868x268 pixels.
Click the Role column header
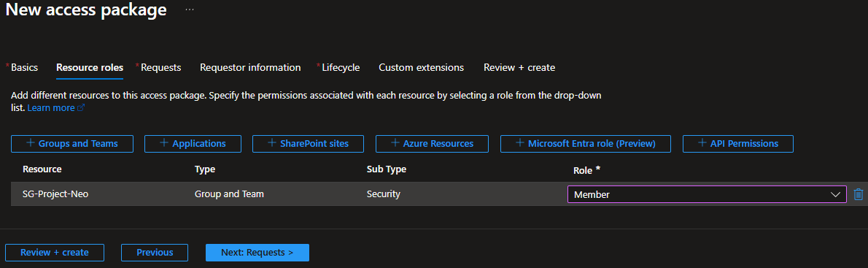click(586, 171)
